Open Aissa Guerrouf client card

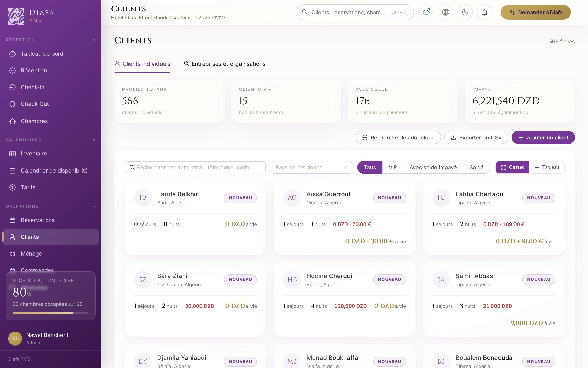pyautogui.click(x=345, y=218)
